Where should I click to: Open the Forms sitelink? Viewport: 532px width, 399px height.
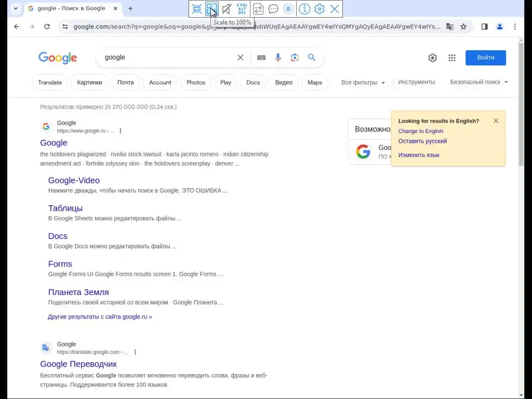coord(60,264)
